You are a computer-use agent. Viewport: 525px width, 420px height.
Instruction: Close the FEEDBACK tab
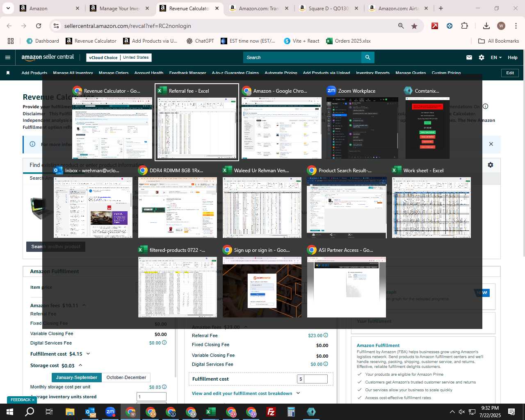point(33,400)
